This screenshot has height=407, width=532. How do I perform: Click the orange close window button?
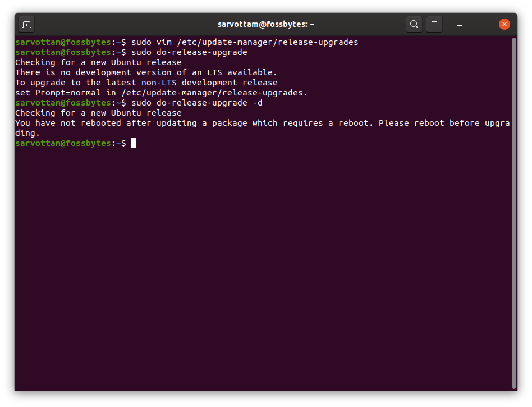tap(504, 24)
